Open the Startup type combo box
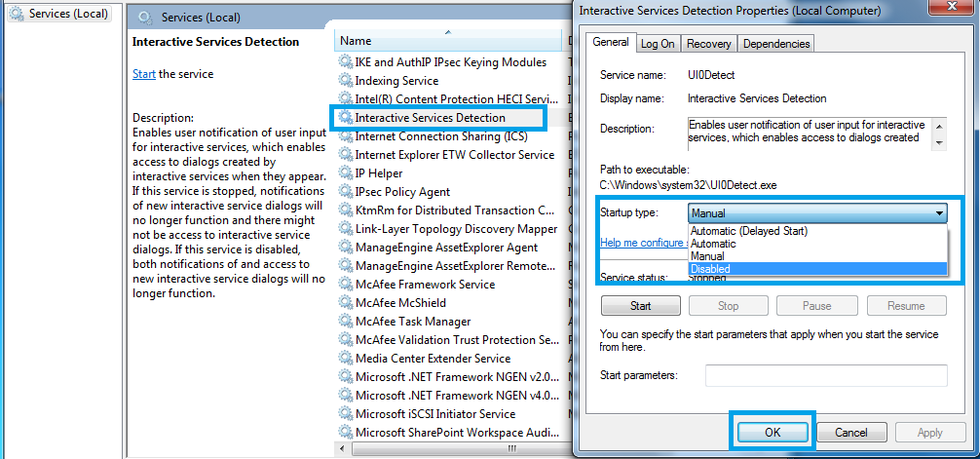The height and width of the screenshot is (459, 980). click(817, 213)
